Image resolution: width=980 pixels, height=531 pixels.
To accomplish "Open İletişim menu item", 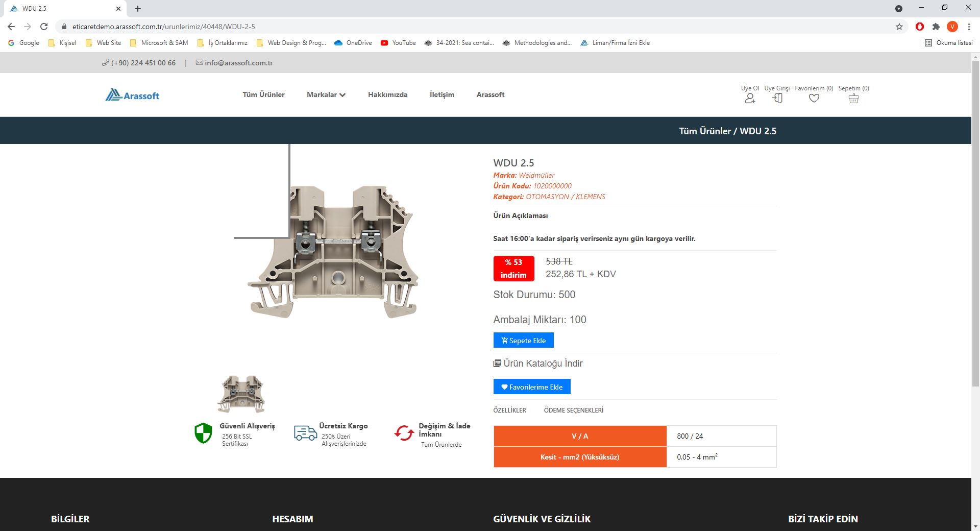I will (x=442, y=94).
